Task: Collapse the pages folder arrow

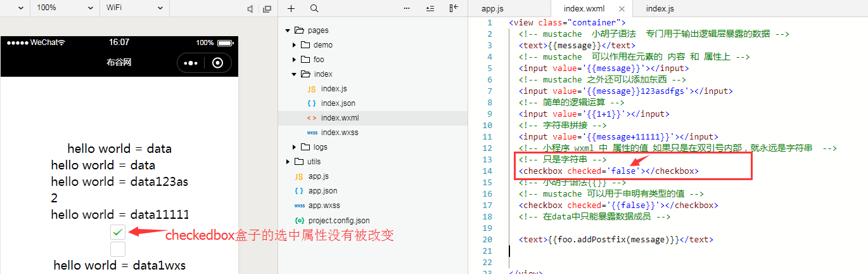Action: [288, 30]
